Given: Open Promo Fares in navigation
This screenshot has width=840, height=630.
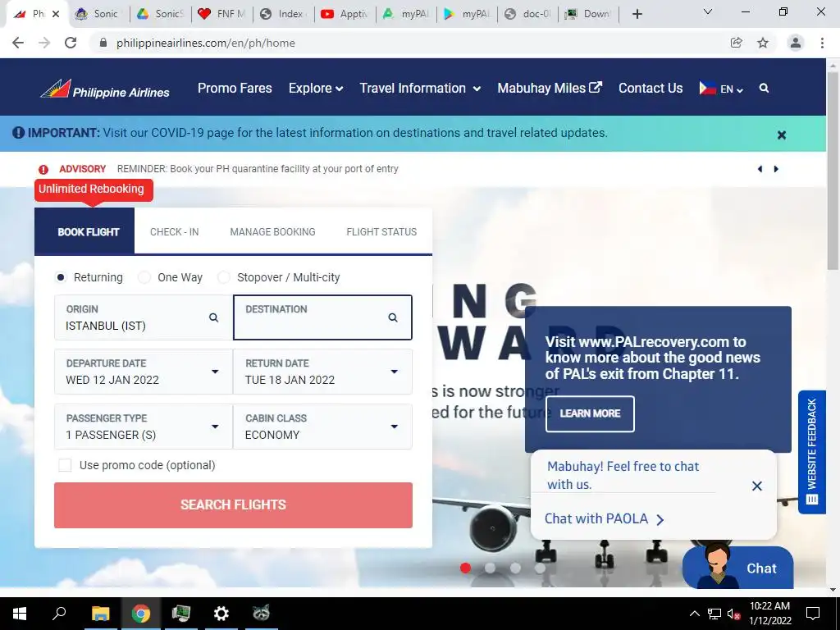Looking at the screenshot, I should point(235,89).
